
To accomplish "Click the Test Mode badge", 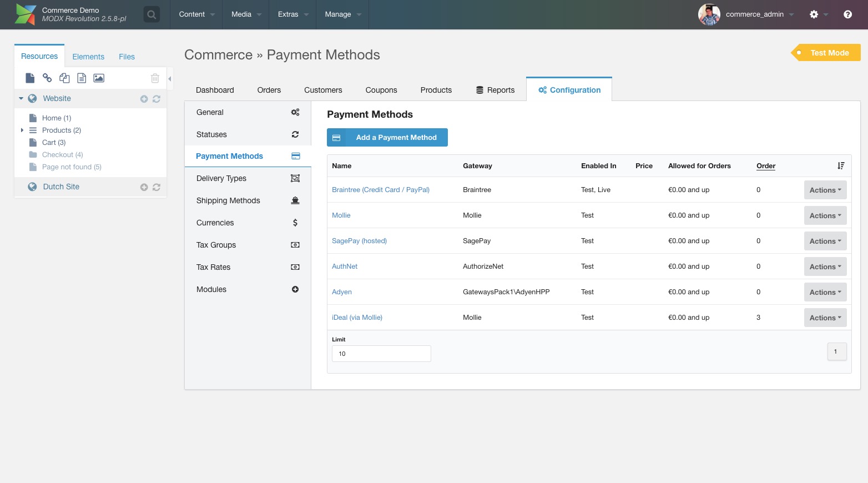I will coord(826,53).
